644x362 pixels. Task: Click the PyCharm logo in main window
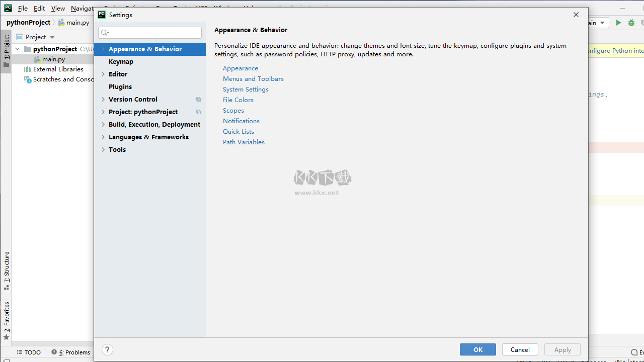(x=8, y=8)
